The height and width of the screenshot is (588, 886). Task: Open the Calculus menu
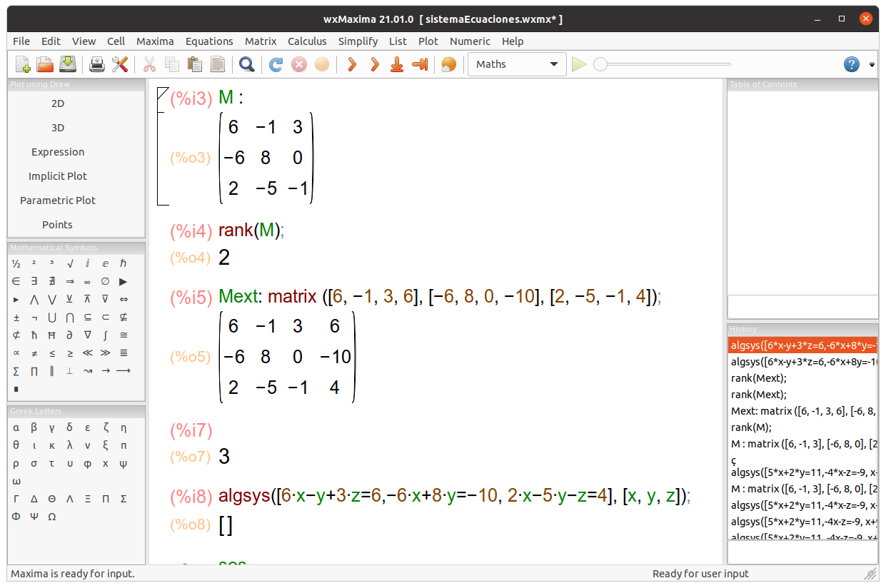click(x=307, y=41)
